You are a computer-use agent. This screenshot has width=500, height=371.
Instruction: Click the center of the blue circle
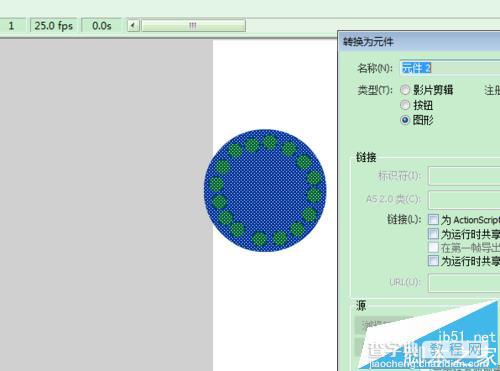(x=265, y=190)
